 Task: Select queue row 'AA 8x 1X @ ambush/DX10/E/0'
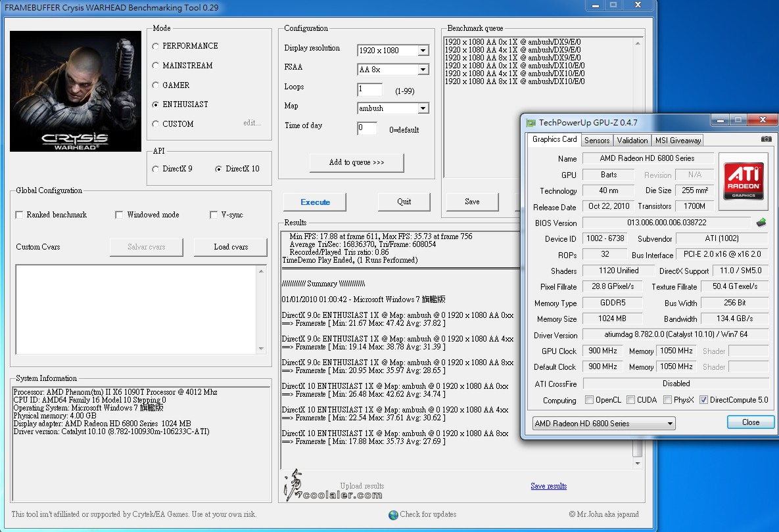[x=515, y=82]
